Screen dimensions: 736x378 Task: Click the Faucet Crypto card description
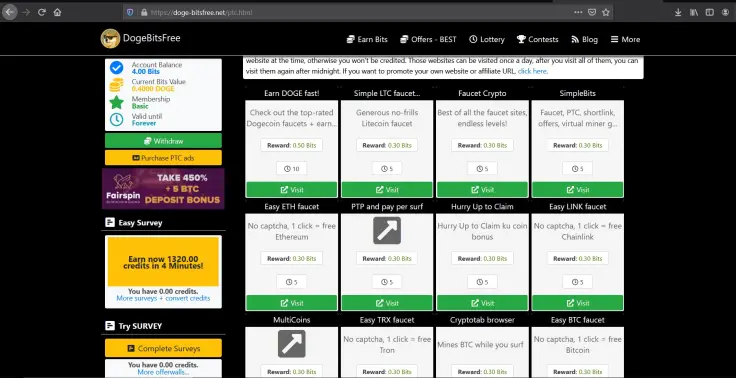click(482, 118)
